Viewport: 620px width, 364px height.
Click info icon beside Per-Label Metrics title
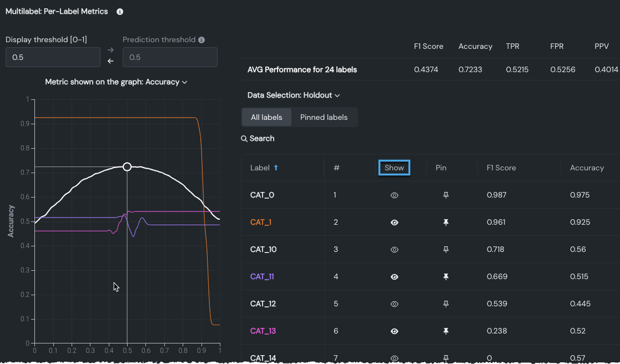point(120,12)
